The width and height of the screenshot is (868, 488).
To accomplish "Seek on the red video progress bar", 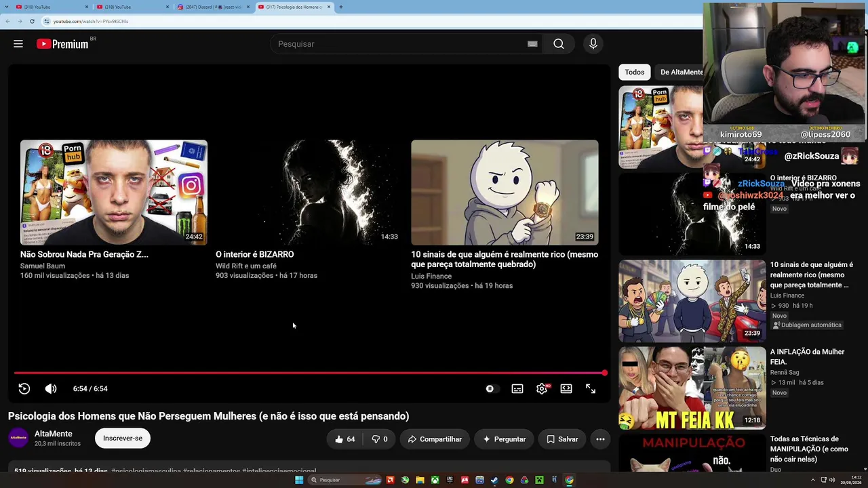I will 309,373.
